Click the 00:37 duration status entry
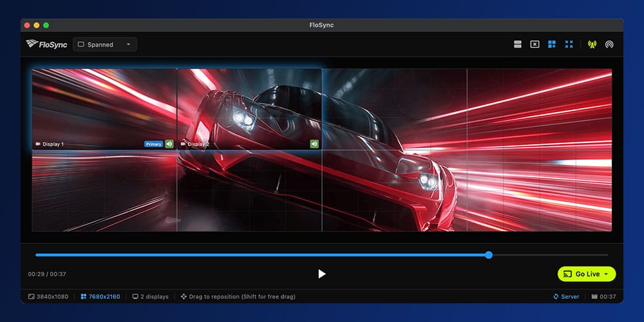The image size is (644, 322). [x=603, y=296]
